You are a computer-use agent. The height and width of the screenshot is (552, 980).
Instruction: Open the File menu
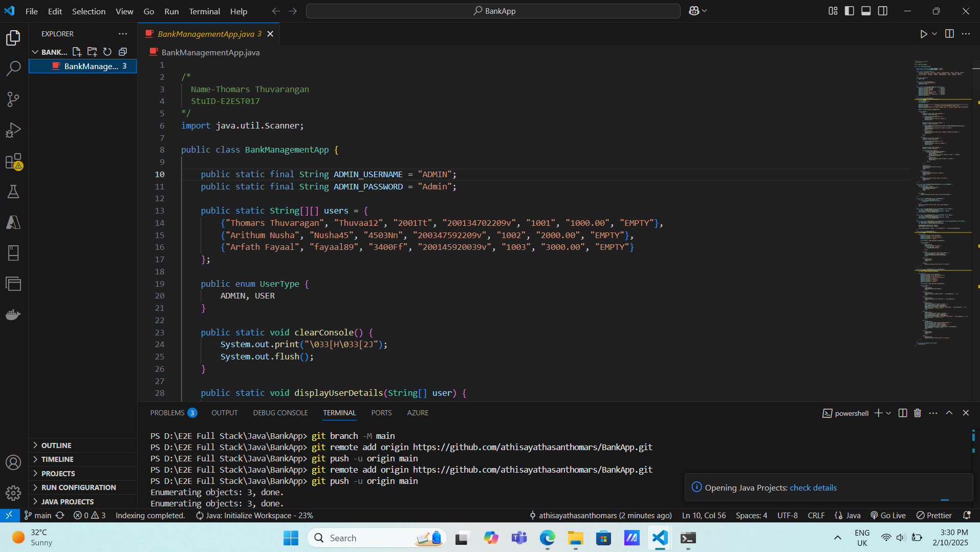tap(32, 11)
